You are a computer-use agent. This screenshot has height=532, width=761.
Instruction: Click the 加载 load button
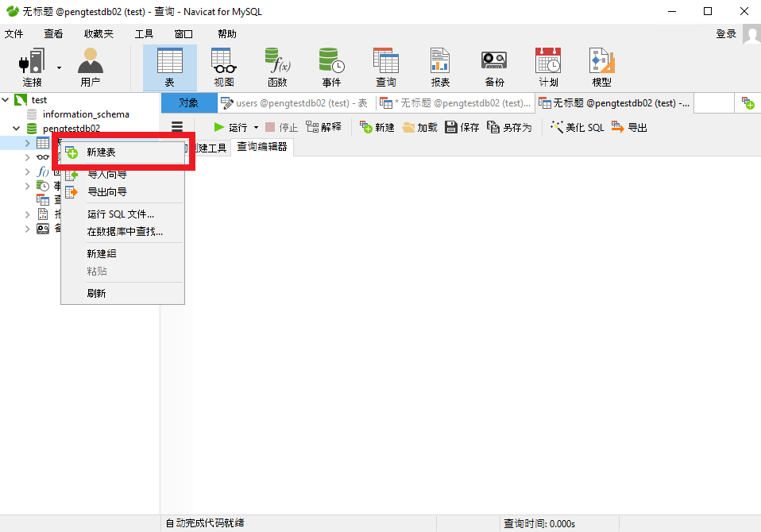[x=419, y=128]
